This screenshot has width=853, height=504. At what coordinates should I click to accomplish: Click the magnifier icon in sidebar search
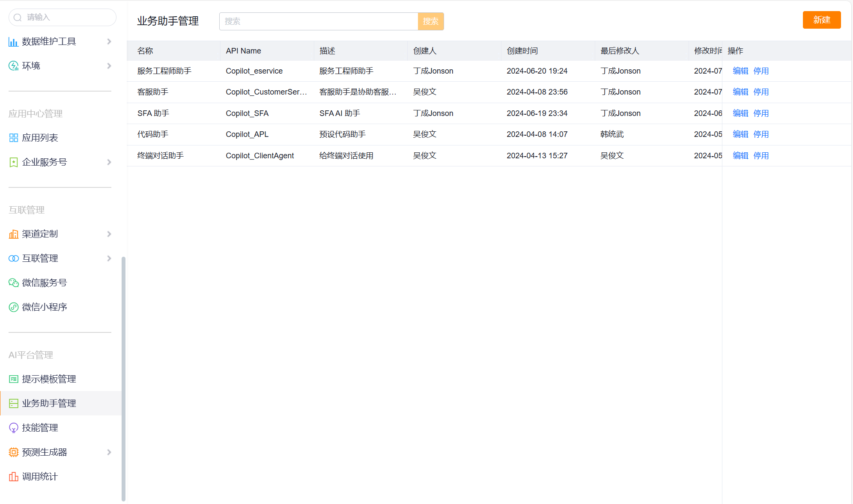pyautogui.click(x=18, y=18)
